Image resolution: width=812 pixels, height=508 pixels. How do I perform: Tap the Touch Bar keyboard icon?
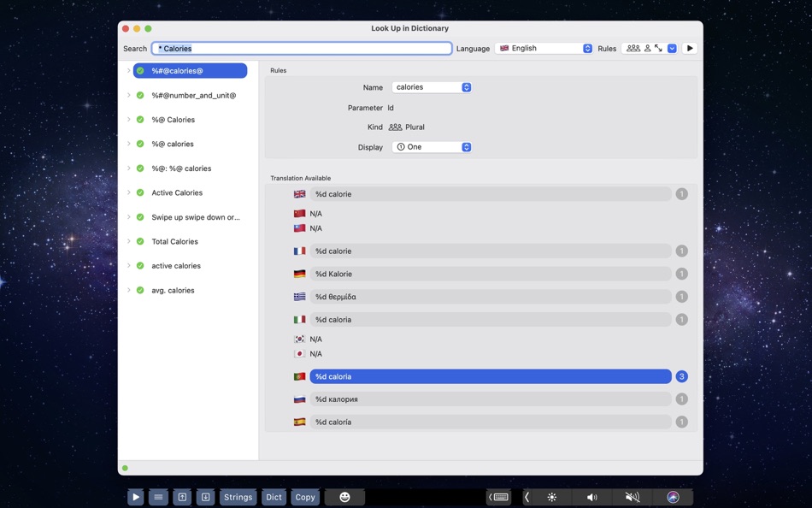[x=499, y=497]
